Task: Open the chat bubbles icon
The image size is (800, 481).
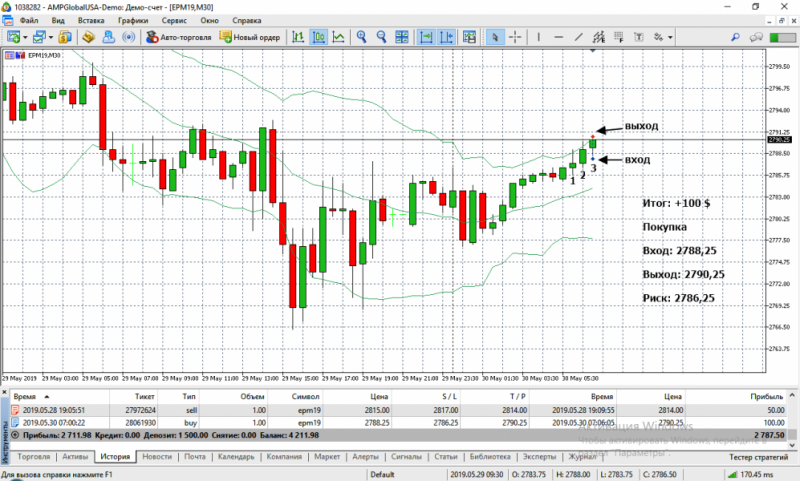Action: (x=756, y=37)
